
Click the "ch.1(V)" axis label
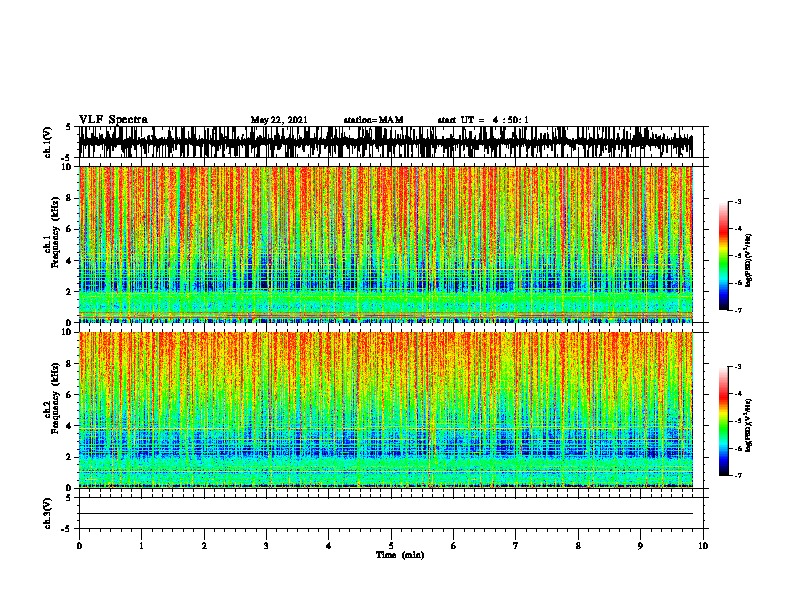tap(47, 142)
